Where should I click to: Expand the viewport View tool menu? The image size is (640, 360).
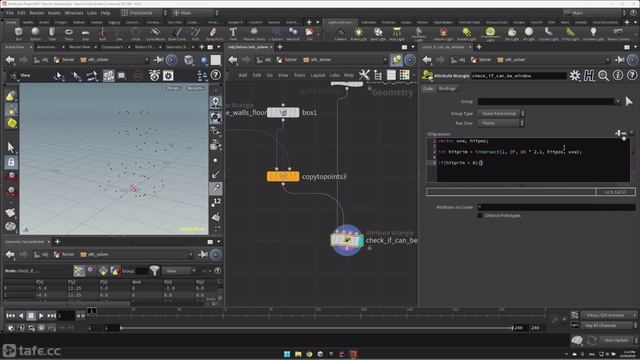(20, 76)
